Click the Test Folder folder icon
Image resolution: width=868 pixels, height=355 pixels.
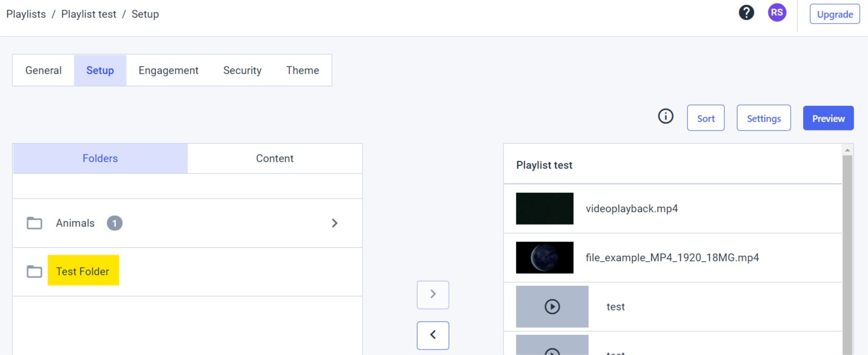[35, 271]
